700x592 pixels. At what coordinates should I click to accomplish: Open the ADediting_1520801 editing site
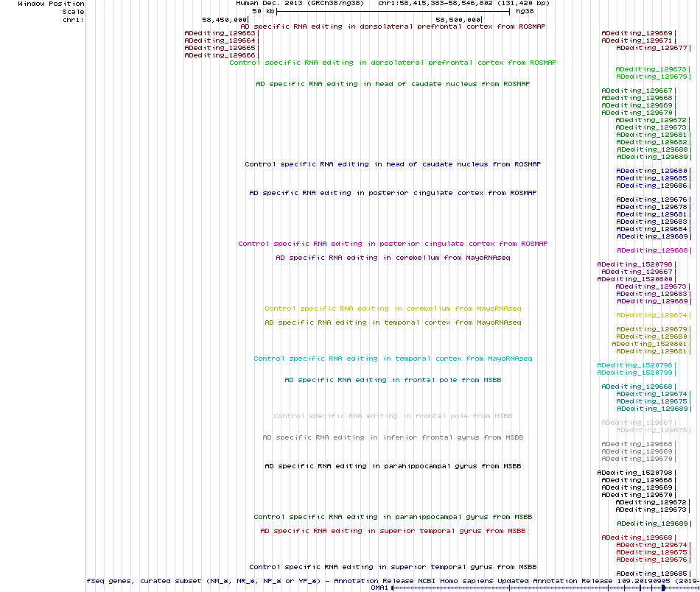pos(649,344)
